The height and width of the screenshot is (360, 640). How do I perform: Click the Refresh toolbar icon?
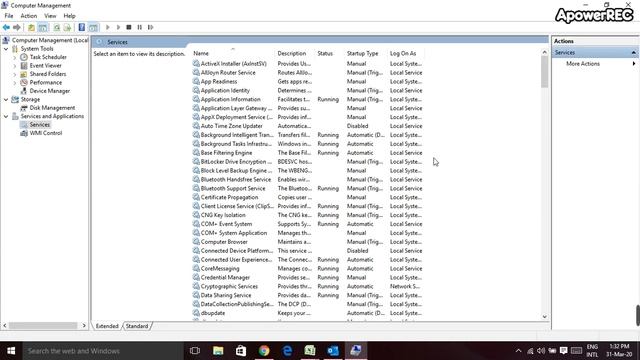point(57,27)
